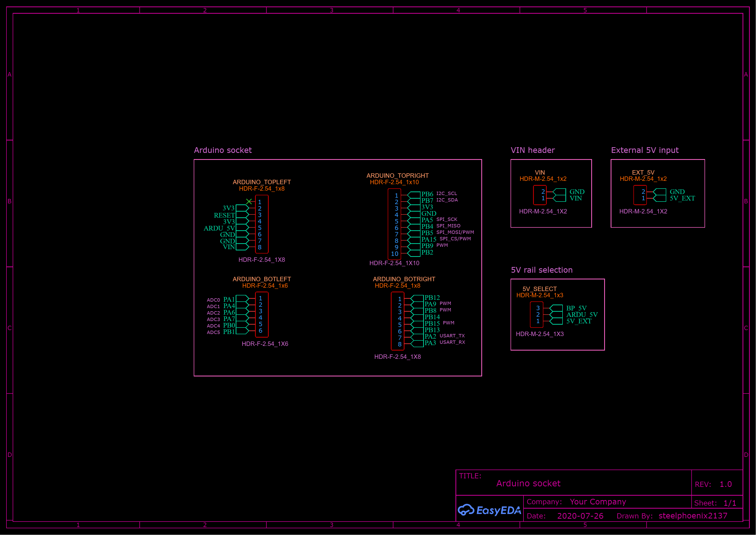Screen dimensions: 756x535
Task: Select the 'External 5V input' section heading
Action: pyautogui.click(x=645, y=150)
